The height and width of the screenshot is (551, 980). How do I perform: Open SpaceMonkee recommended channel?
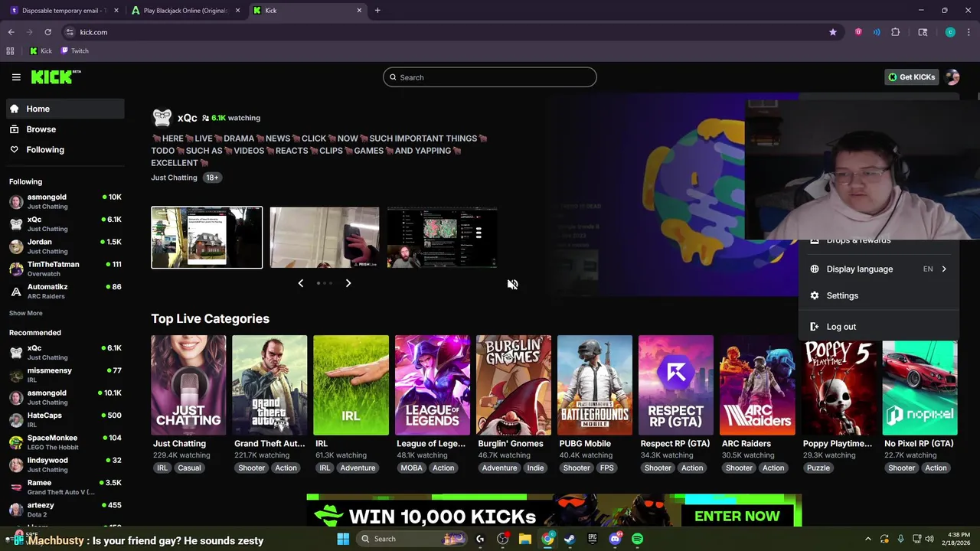click(65, 442)
